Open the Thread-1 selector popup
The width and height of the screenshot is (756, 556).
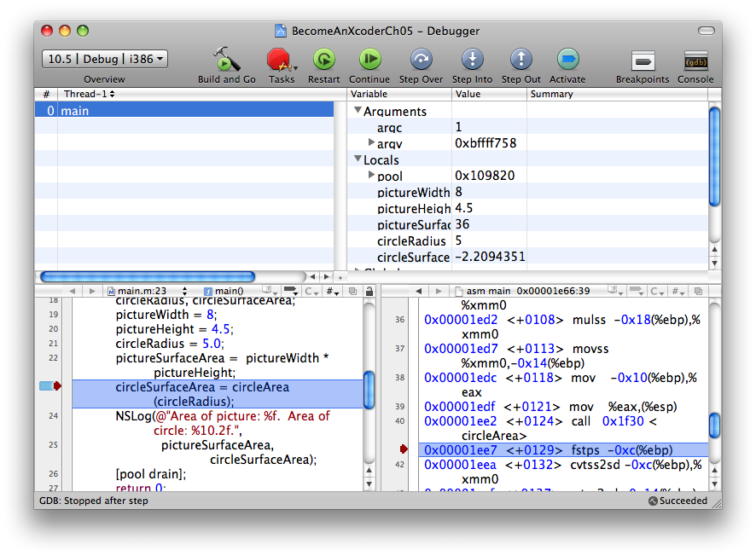click(x=90, y=94)
